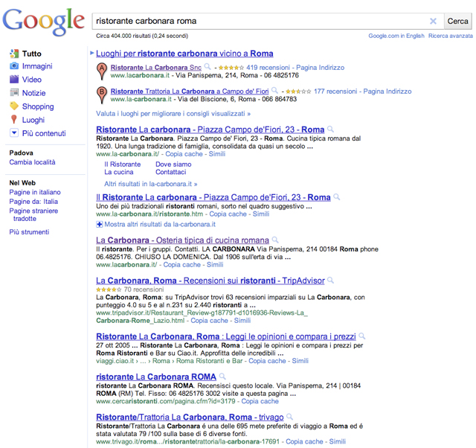Screen dimensions: 476x448
Task: Open TripAdvisor La Carbonara Roma result
Action: coord(210,281)
